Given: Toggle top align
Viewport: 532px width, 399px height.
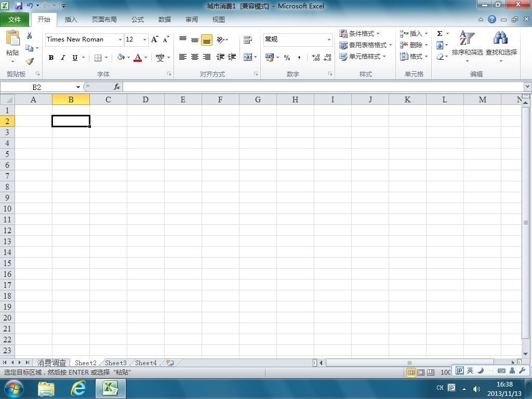Looking at the screenshot, I should pos(183,39).
